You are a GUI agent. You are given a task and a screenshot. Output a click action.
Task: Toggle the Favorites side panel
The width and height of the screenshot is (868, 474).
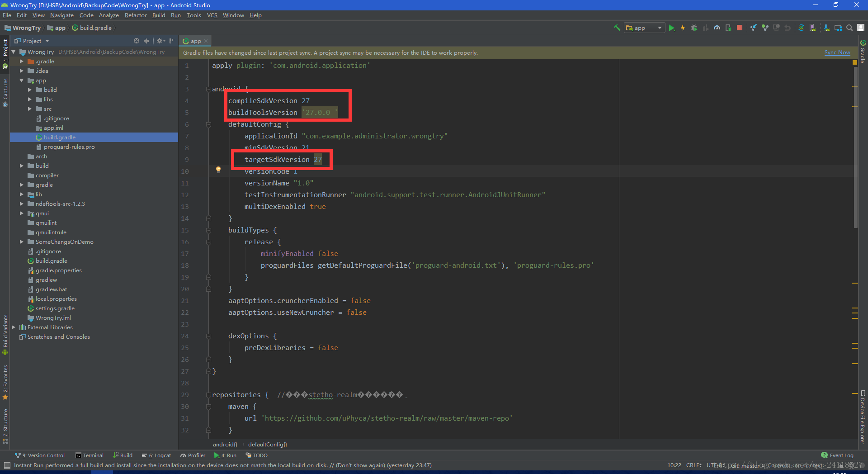coord(5,383)
